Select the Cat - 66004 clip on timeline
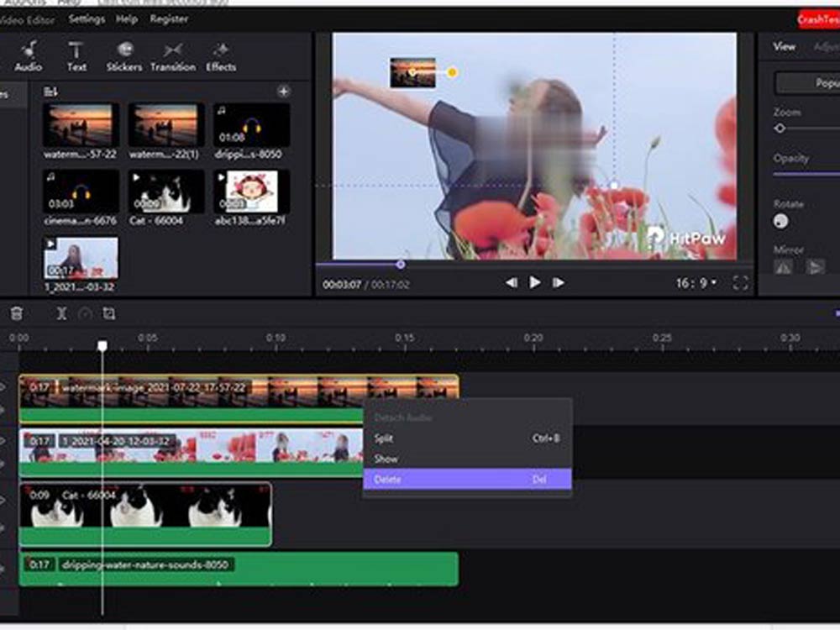 click(145, 514)
